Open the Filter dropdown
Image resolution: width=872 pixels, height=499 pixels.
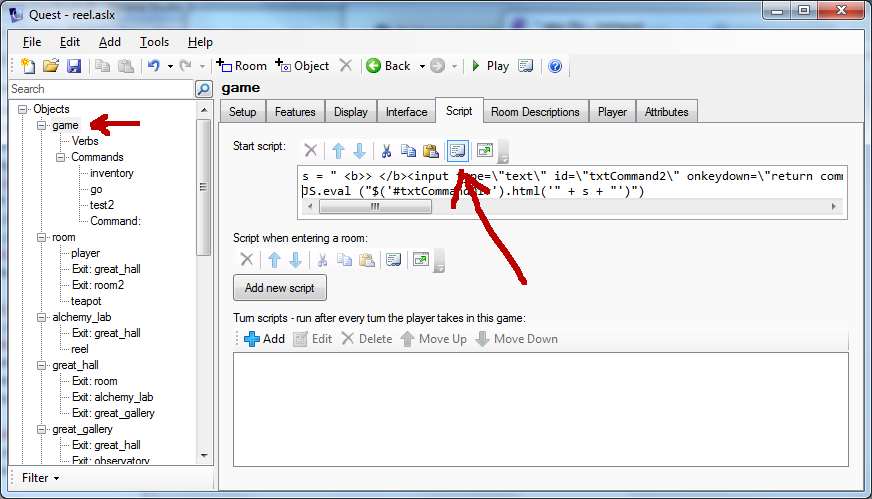point(40,478)
